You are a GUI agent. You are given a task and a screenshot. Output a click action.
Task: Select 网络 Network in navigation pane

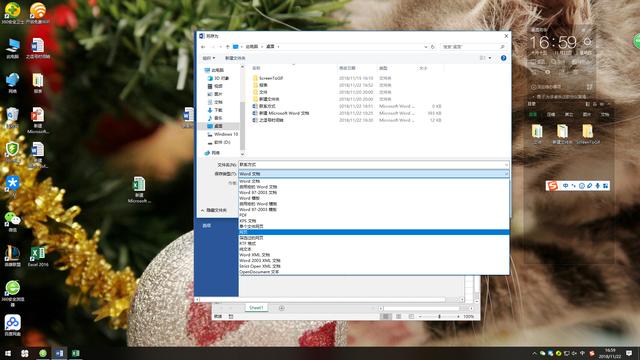pyautogui.click(x=212, y=153)
